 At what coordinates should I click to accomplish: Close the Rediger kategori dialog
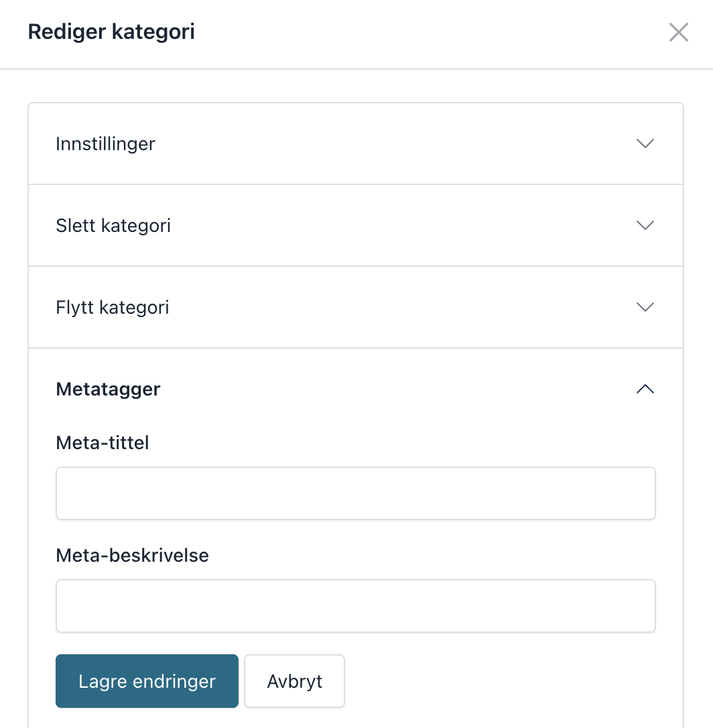tap(679, 32)
